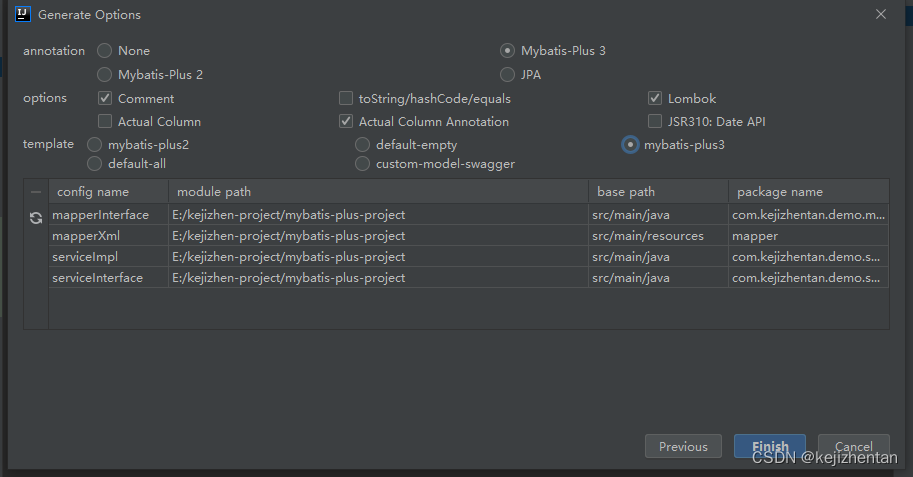Select the default-empty template radio
913x477 pixels.
click(x=362, y=144)
